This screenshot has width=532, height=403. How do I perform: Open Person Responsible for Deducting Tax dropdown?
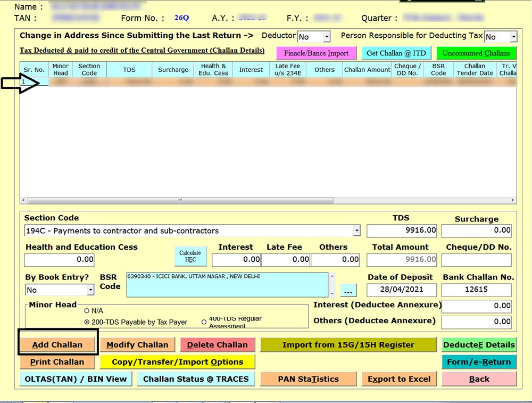(x=513, y=37)
